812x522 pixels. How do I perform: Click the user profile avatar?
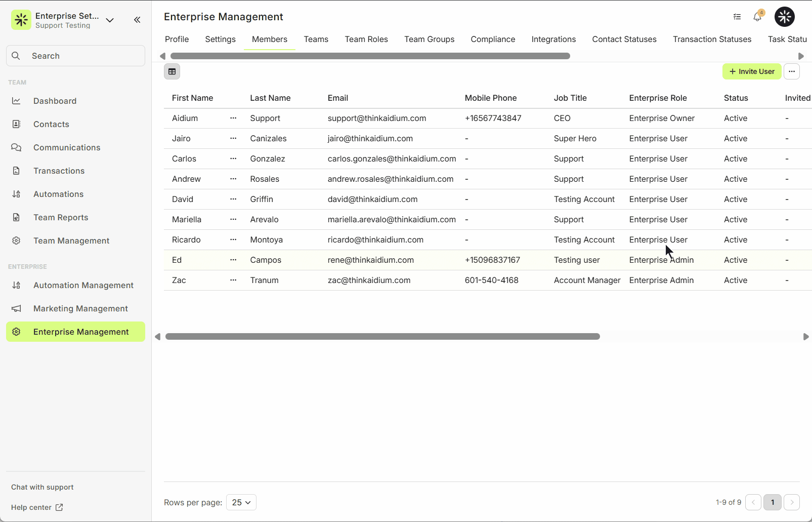(784, 17)
